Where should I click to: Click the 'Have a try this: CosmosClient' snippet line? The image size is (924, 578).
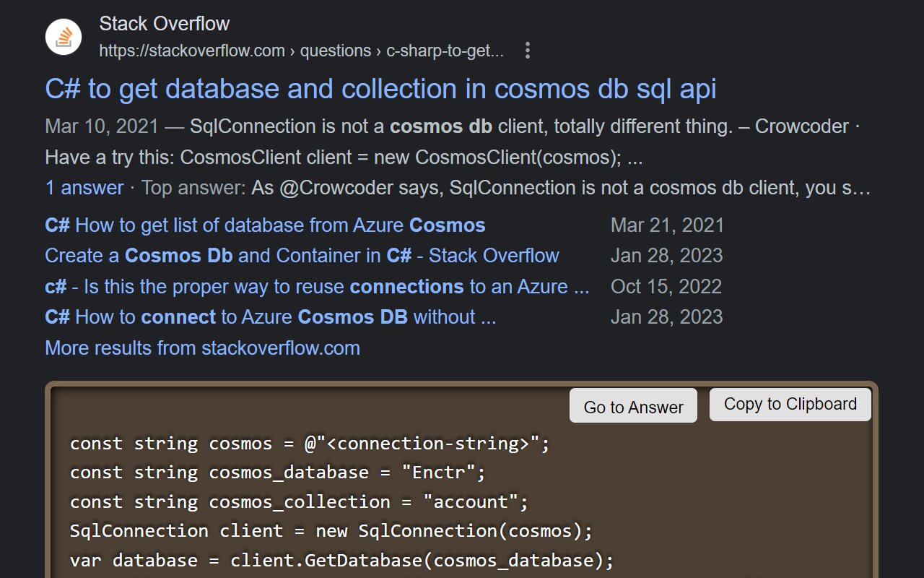pos(344,158)
